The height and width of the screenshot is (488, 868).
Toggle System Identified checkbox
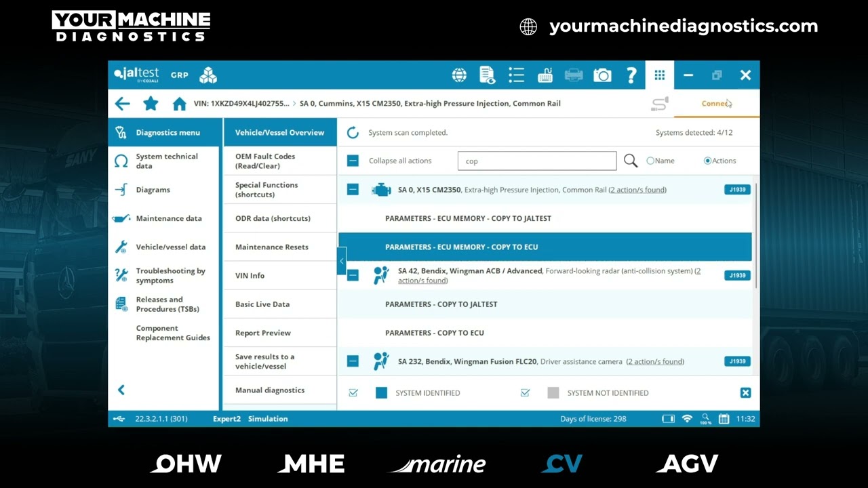[353, 393]
